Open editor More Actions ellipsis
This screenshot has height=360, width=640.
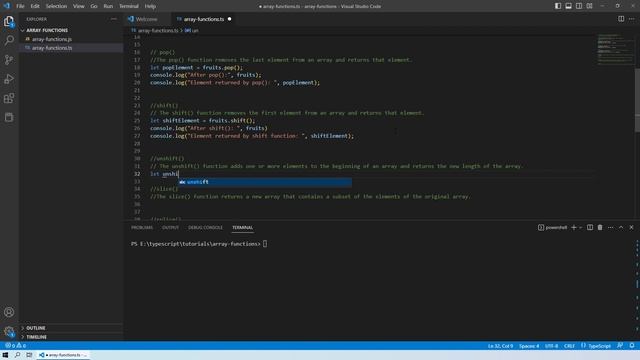pyautogui.click(x=631, y=19)
